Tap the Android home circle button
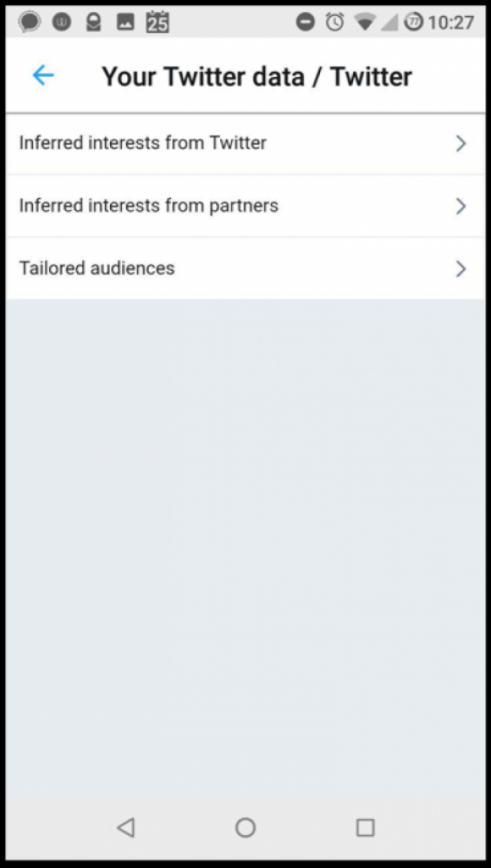 click(x=245, y=827)
